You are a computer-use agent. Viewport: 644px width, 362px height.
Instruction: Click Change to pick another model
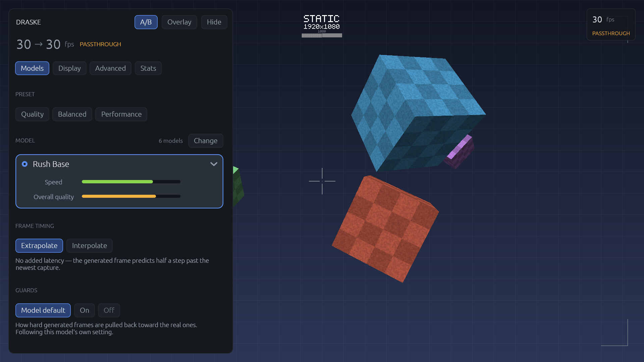[206, 141]
